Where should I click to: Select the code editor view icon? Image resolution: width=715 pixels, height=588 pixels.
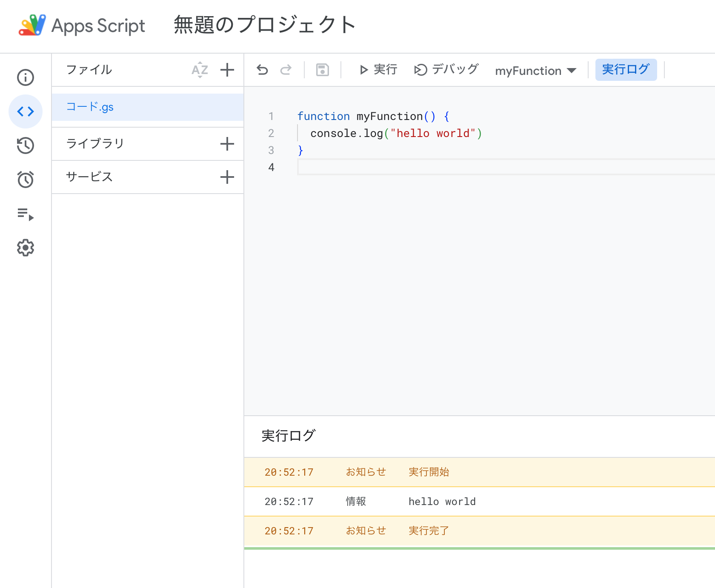pyautogui.click(x=26, y=111)
